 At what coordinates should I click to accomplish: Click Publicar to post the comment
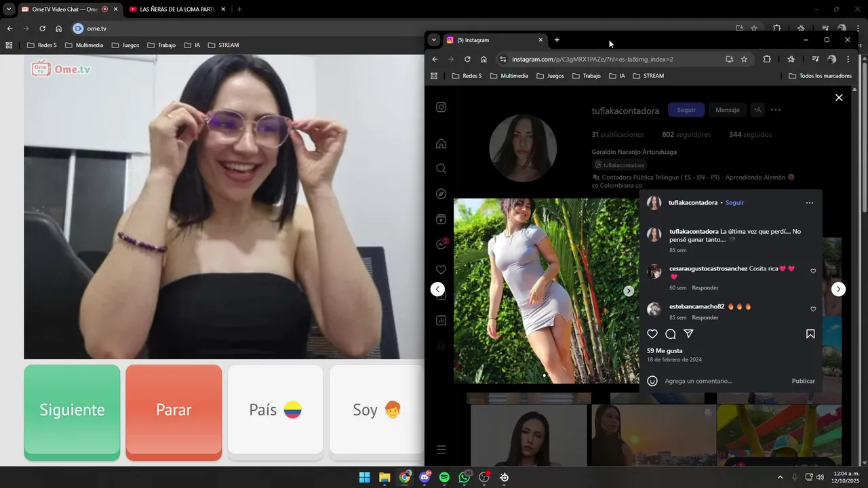tap(803, 381)
